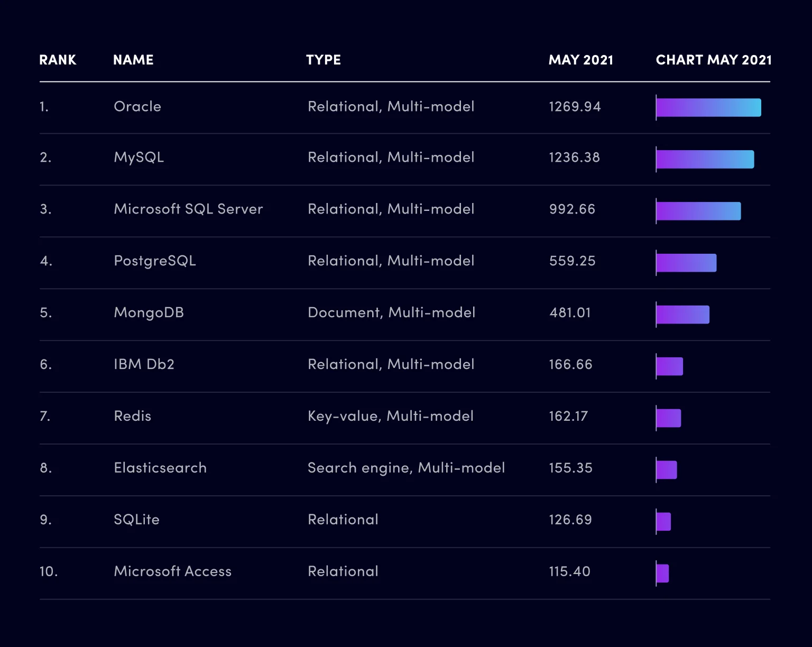The image size is (812, 647).
Task: Select the Microsoft Access name cell
Action: tap(173, 571)
